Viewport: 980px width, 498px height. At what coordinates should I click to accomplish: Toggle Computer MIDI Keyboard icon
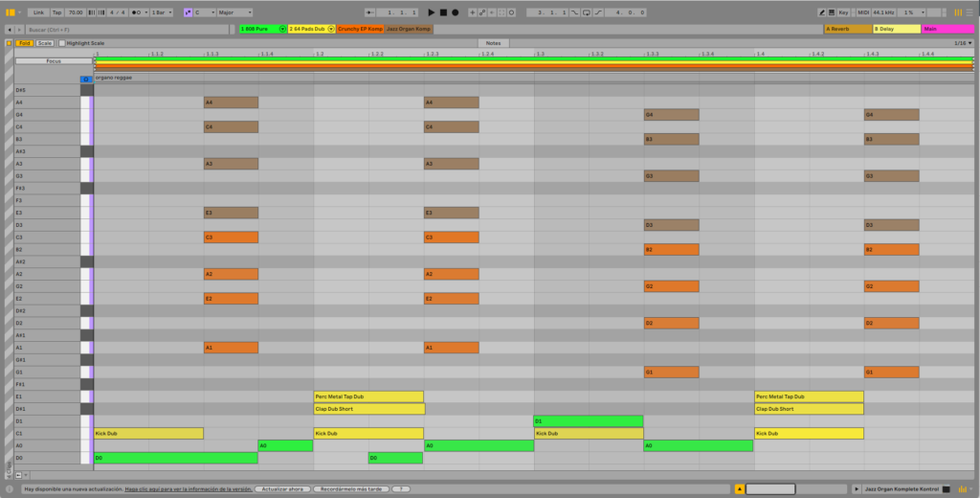pyautogui.click(x=832, y=12)
